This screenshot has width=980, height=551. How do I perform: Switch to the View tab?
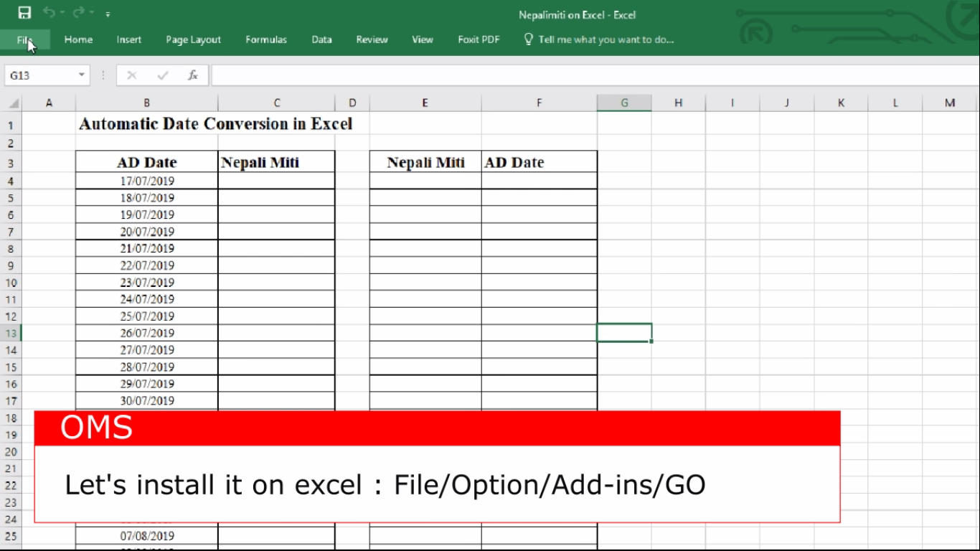pos(423,40)
